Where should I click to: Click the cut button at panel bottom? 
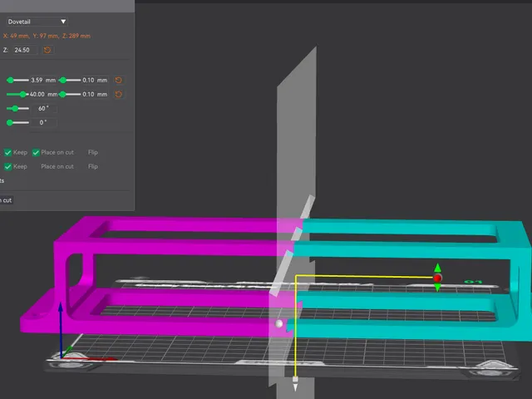click(x=7, y=200)
